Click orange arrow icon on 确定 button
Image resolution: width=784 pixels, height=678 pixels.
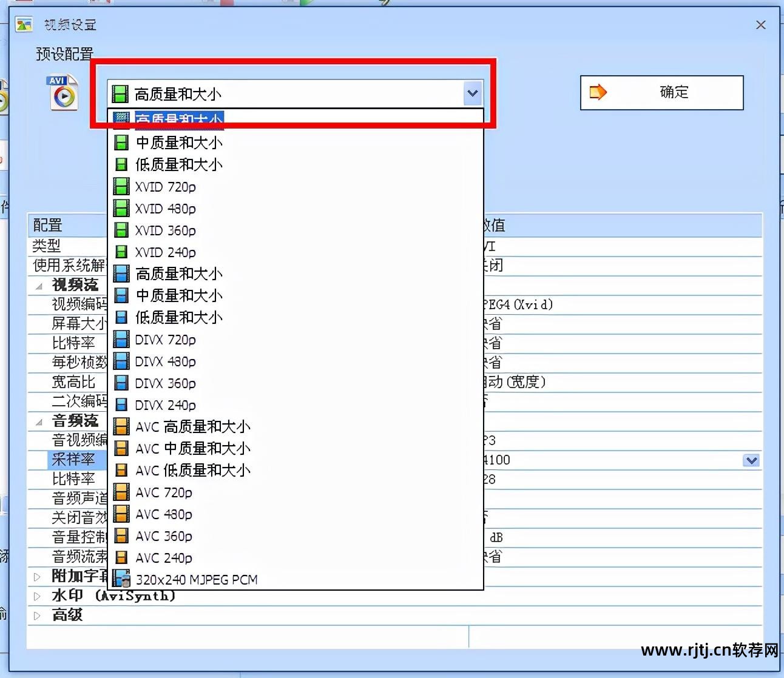point(598,92)
